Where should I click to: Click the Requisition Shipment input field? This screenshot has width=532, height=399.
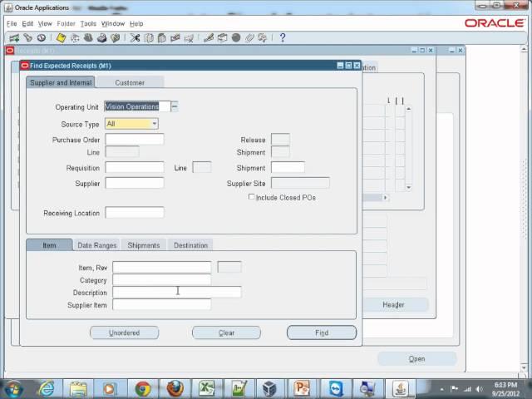click(x=288, y=167)
